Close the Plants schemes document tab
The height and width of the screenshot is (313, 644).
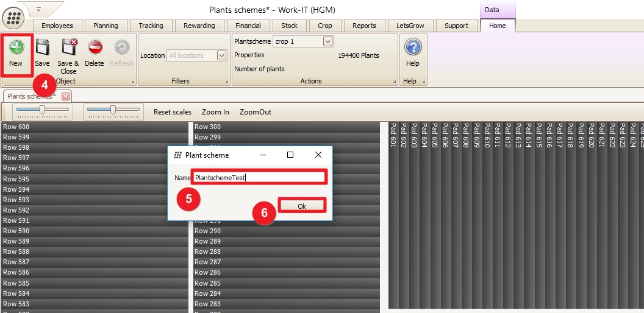pos(65,96)
